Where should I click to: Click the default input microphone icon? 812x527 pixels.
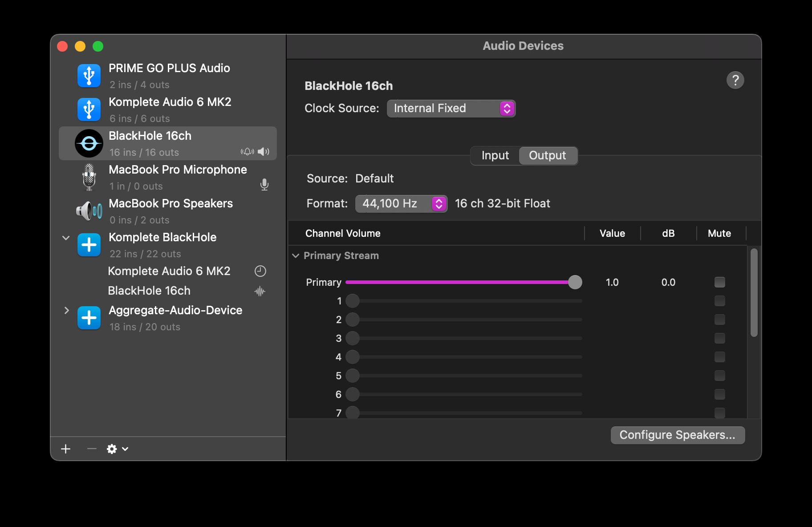[x=264, y=185]
